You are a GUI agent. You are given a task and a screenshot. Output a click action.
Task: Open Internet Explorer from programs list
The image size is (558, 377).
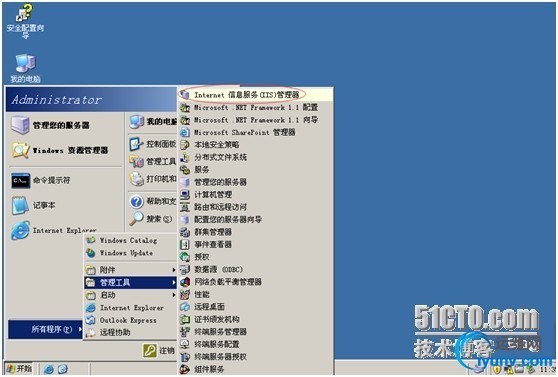pos(130,308)
